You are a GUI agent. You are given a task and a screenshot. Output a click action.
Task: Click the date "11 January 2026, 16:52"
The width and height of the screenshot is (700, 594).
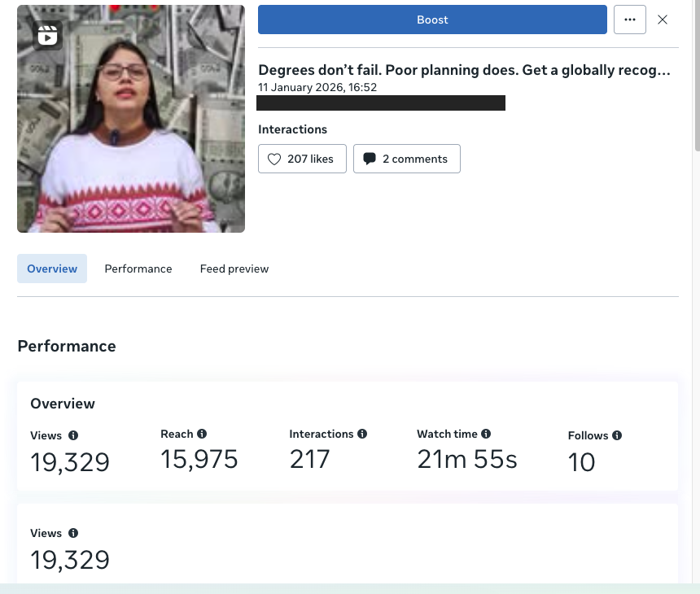317,87
